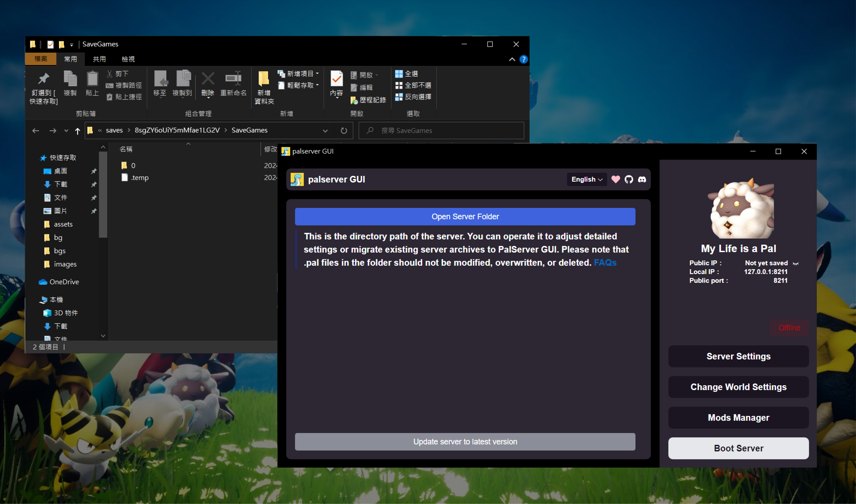This screenshot has height=504, width=856.
Task: Open the FAQs link
Action: (605, 262)
